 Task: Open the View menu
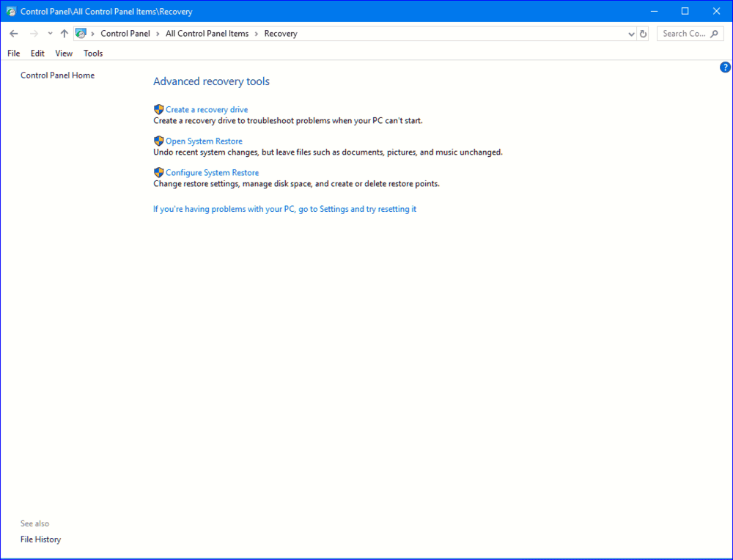click(64, 54)
